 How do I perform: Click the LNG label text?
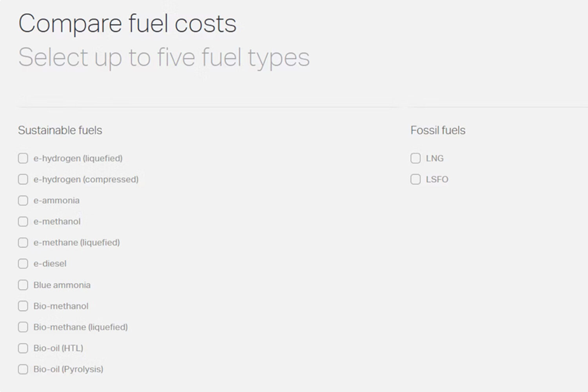(435, 158)
